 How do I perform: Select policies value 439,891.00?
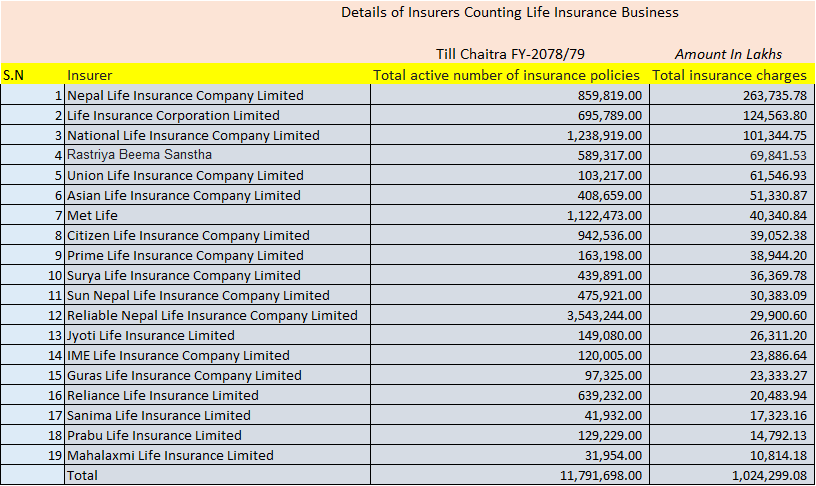click(x=610, y=276)
